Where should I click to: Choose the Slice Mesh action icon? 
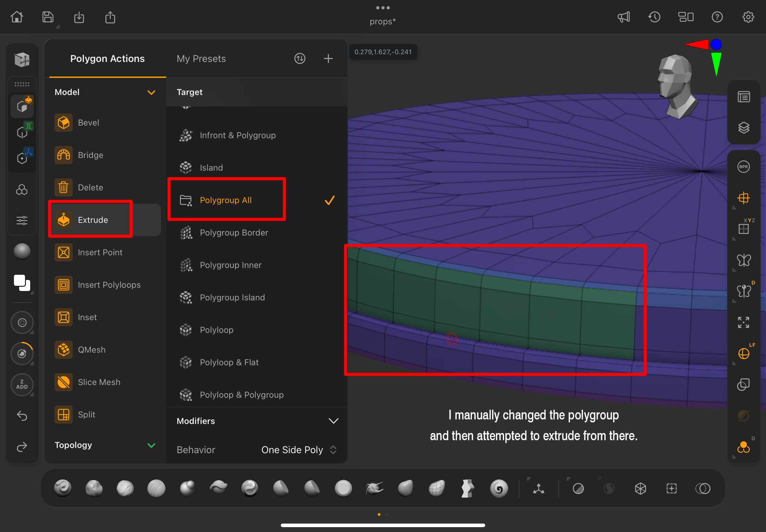63,382
